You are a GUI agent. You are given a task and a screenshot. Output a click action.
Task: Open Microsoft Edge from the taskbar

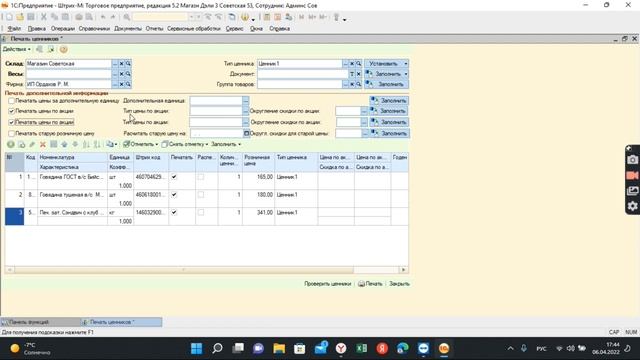[x=403, y=348]
